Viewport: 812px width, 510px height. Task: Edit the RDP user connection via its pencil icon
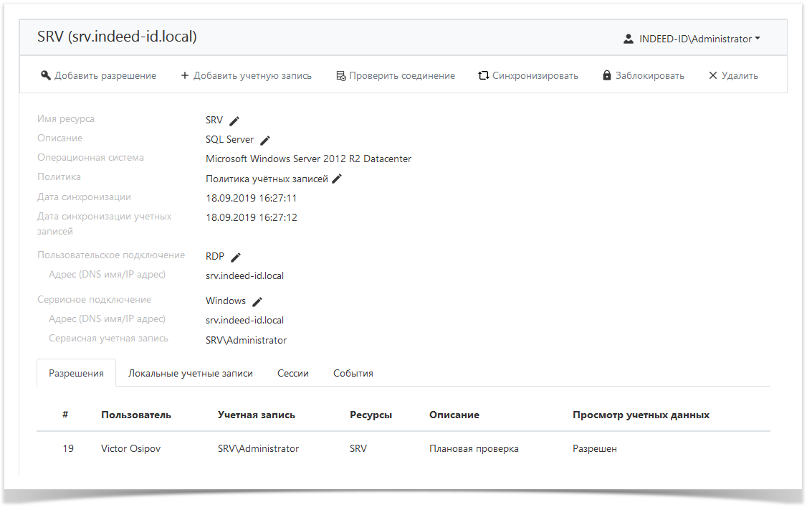[237, 256]
